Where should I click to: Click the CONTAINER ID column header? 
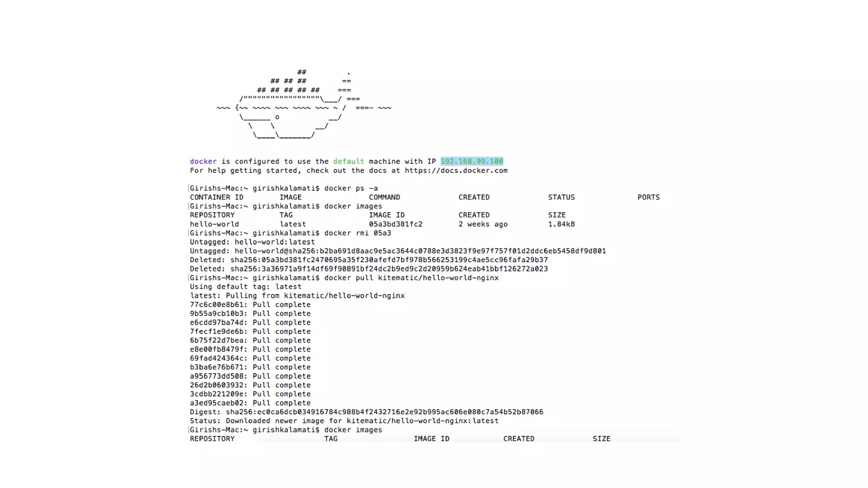[x=217, y=197]
